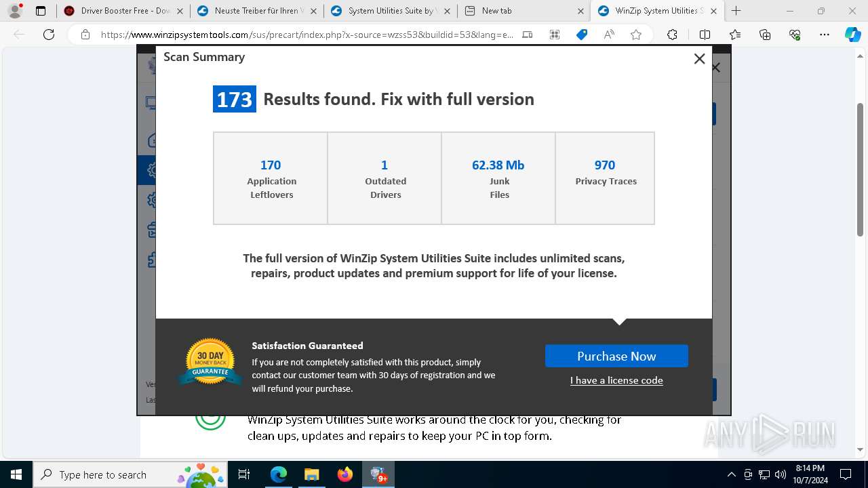Click the 30 Day Money Back guarantee badge
Image resolution: width=868 pixels, height=488 pixels.
(210, 363)
